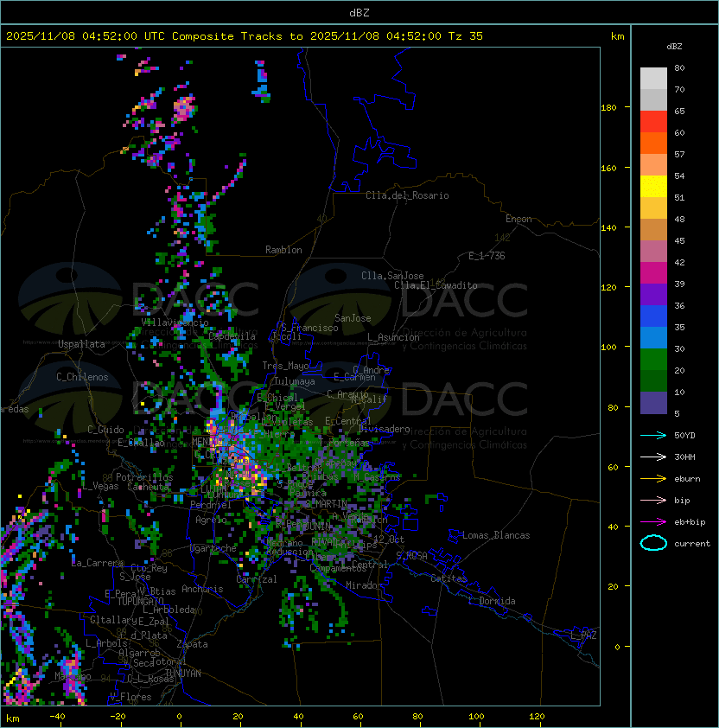The image size is (719, 728).
Task: Click the 'S_MARTIN' map label
Action: [326, 504]
